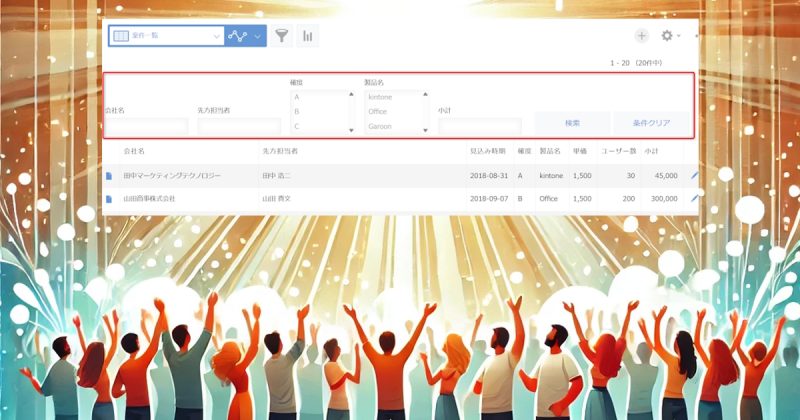Add a new record with plus icon
Image resolution: width=800 pixels, height=420 pixels.
(641, 36)
